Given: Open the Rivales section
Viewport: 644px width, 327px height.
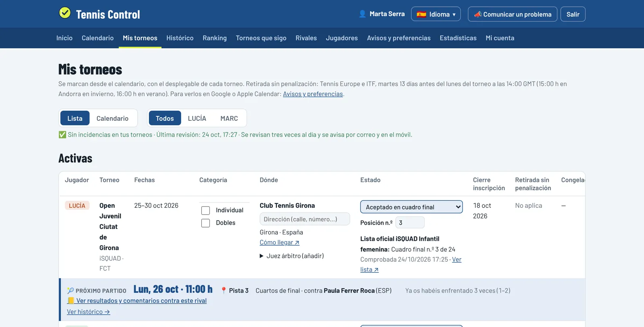Looking at the screenshot, I should (x=306, y=38).
